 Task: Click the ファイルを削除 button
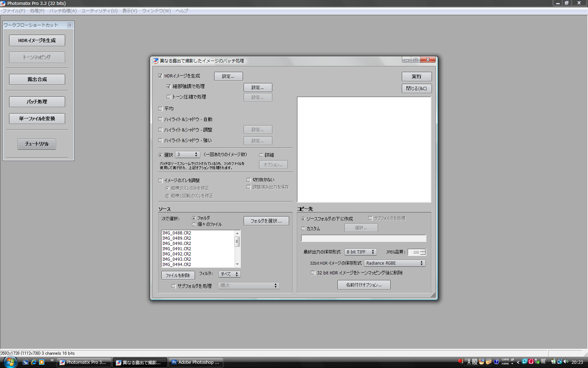tap(178, 275)
